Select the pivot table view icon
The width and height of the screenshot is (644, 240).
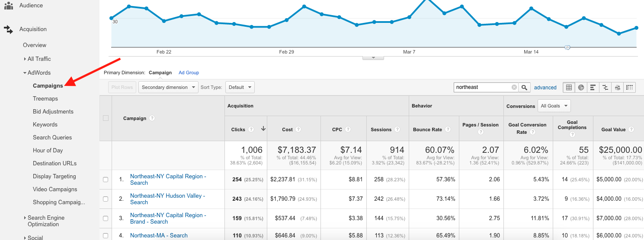[629, 87]
